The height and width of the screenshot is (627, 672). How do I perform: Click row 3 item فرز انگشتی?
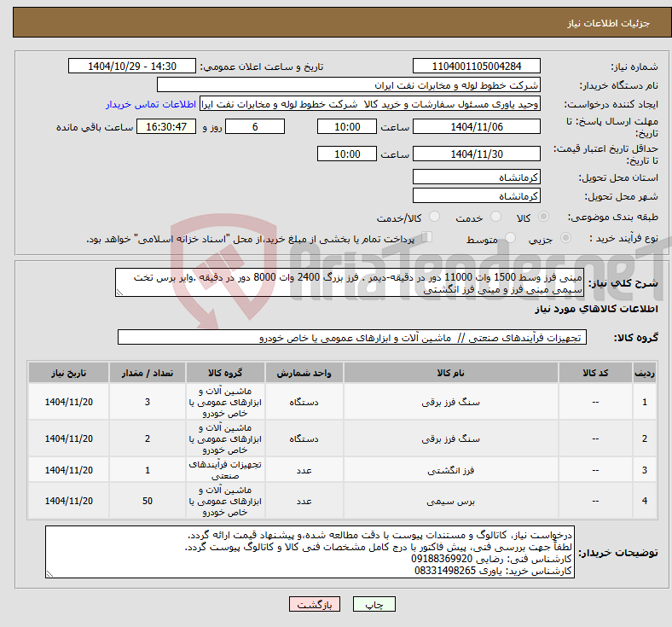tap(450, 470)
